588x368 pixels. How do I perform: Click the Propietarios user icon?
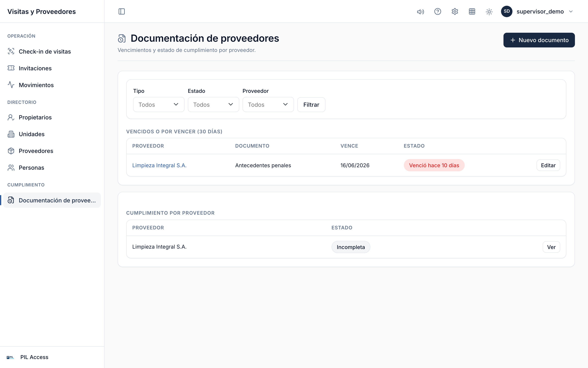[x=11, y=117]
